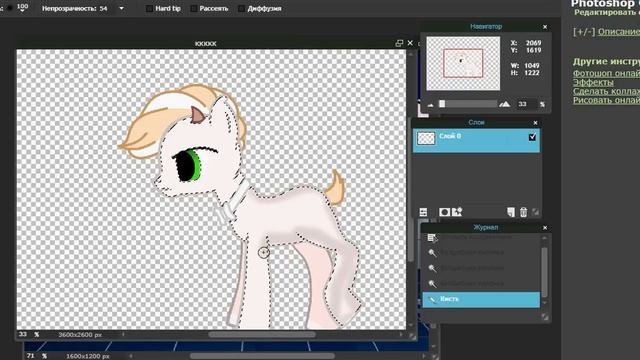
Task: Click the large mountain zoom-in icon in Navigator
Action: click(504, 104)
